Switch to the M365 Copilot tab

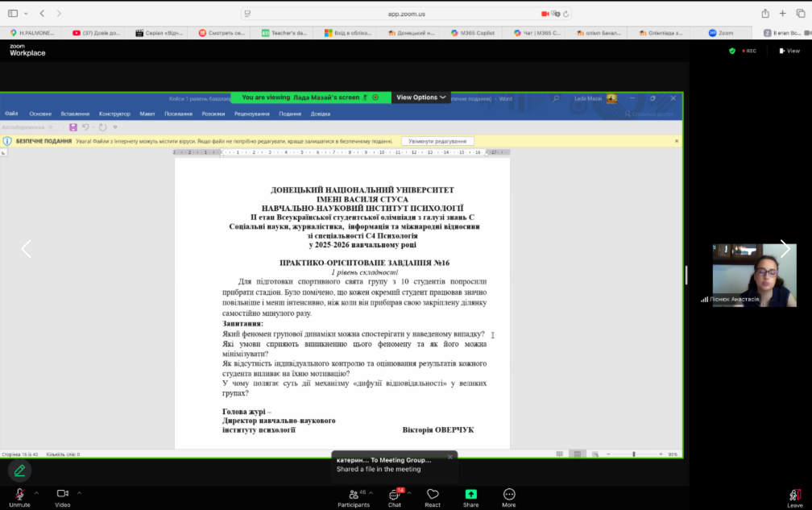click(x=473, y=32)
